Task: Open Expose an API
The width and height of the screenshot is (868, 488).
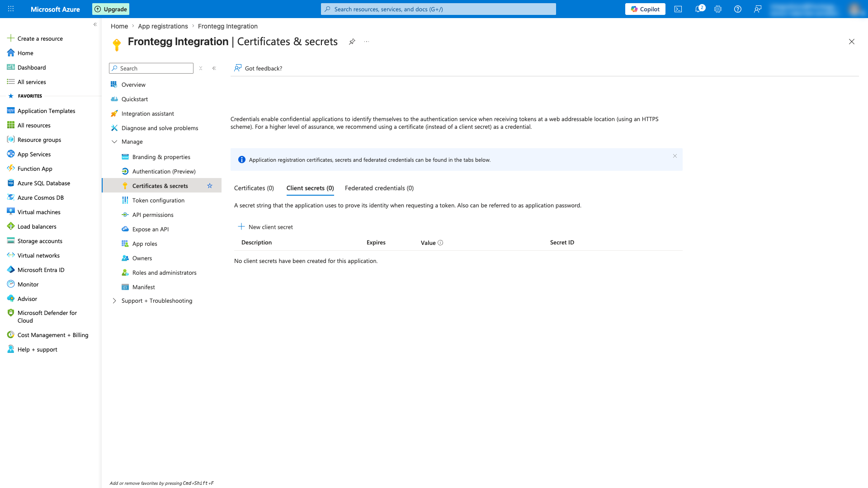Action: tap(151, 229)
